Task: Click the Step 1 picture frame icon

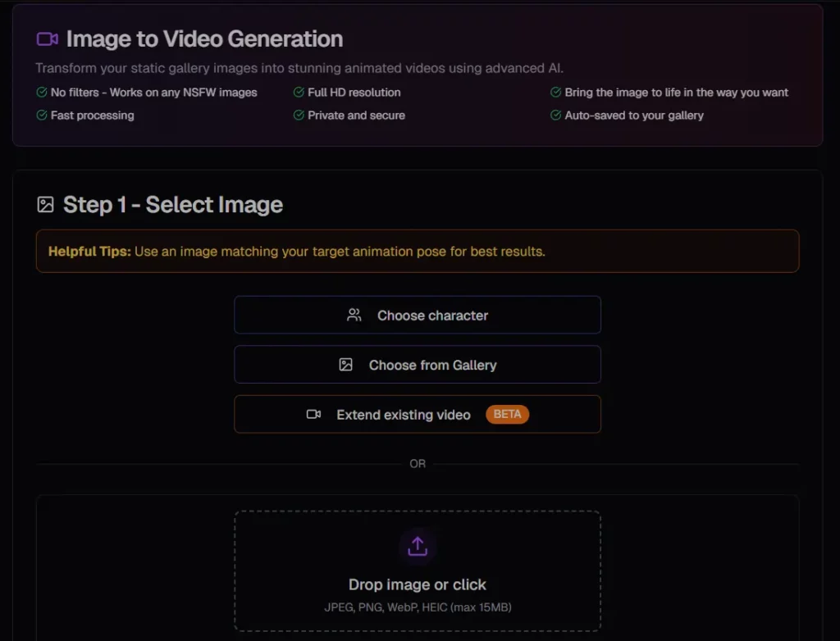Action: point(46,205)
